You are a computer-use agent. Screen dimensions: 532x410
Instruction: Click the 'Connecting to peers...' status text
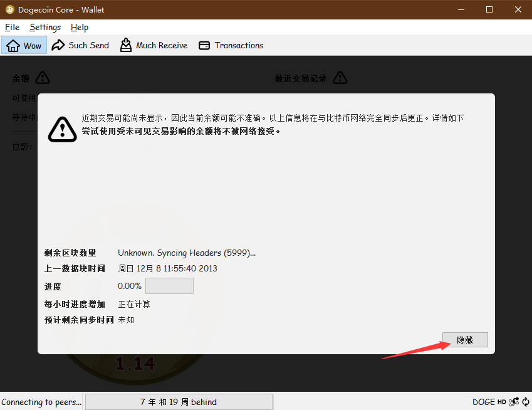tap(41, 402)
